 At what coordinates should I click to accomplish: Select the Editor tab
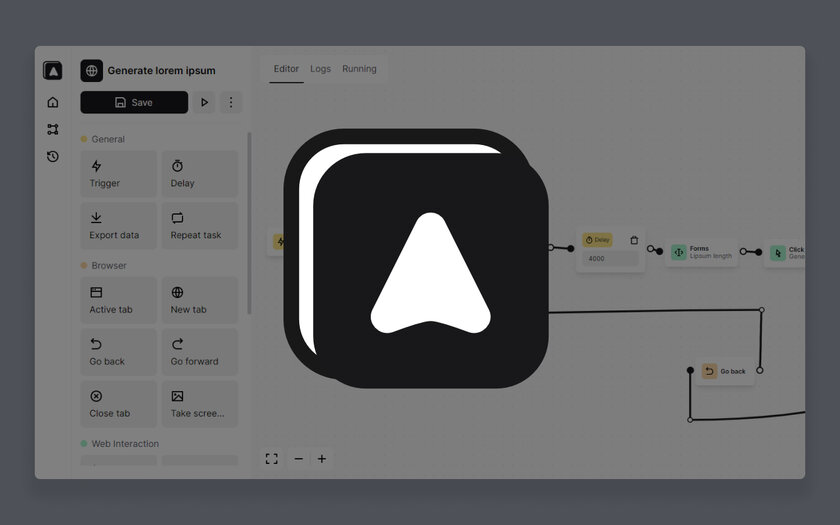[286, 69]
